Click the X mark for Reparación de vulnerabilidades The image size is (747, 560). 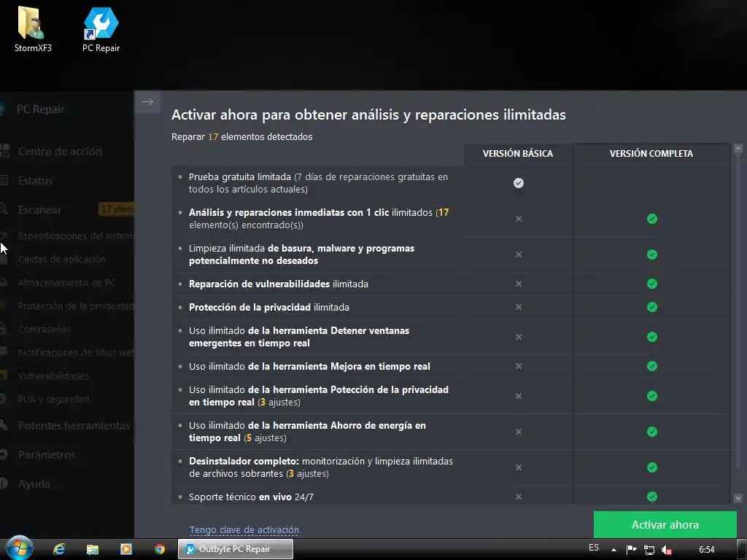click(519, 284)
